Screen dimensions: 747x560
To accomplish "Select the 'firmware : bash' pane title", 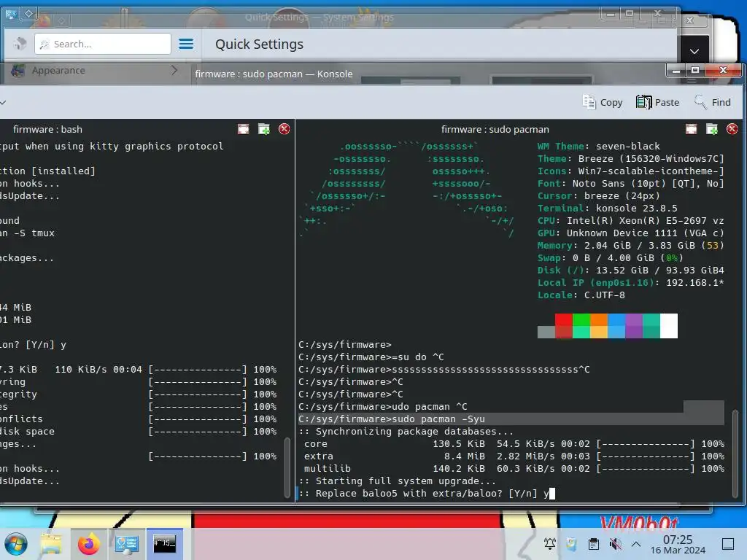I will click(47, 130).
